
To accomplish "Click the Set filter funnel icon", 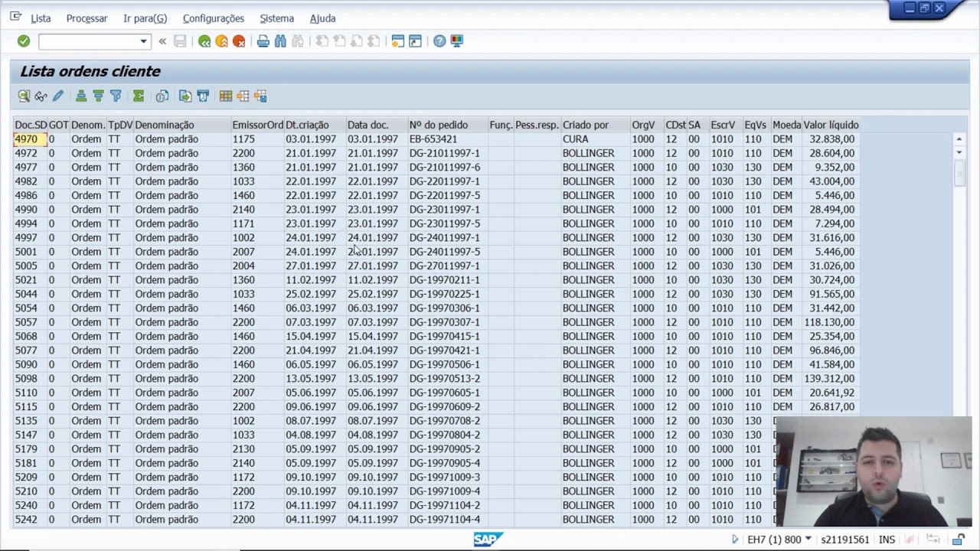I will pyautogui.click(x=116, y=96).
